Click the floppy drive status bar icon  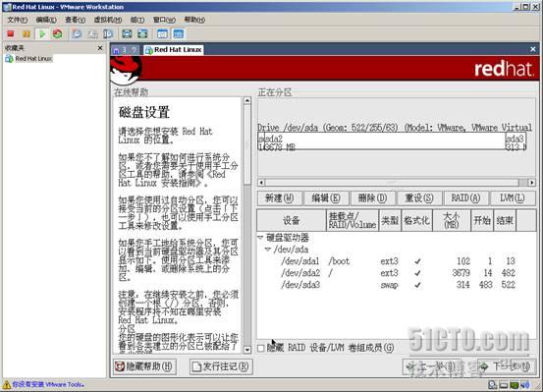click(x=503, y=385)
